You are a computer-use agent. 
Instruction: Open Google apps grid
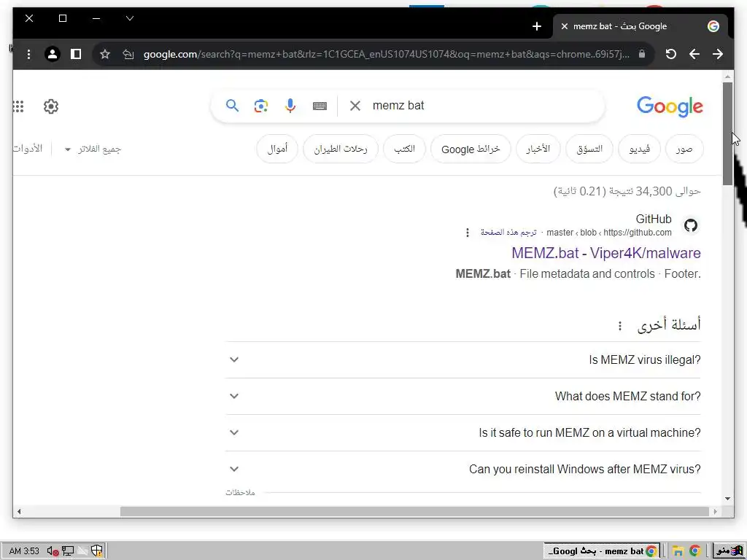coord(18,106)
